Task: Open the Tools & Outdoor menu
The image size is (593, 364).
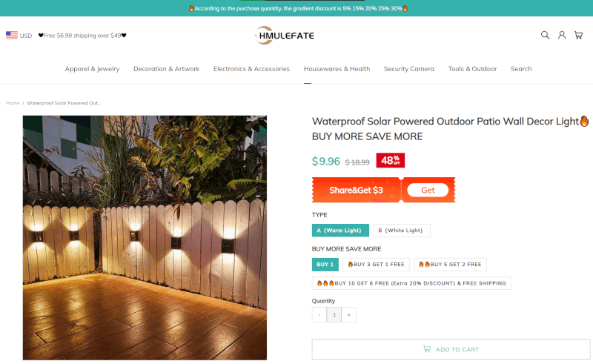Action: [472, 69]
